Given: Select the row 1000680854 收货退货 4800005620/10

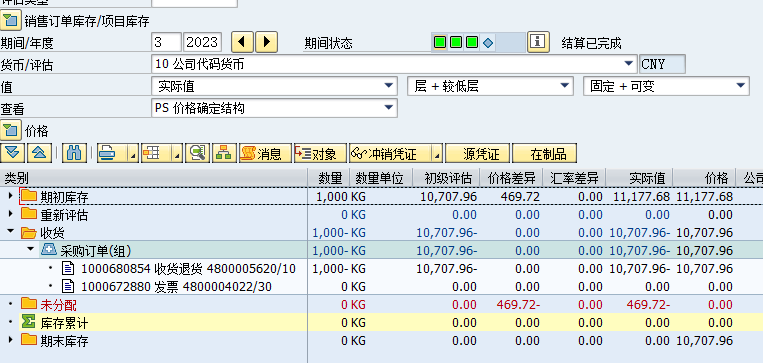Looking at the screenshot, I should [188, 269].
